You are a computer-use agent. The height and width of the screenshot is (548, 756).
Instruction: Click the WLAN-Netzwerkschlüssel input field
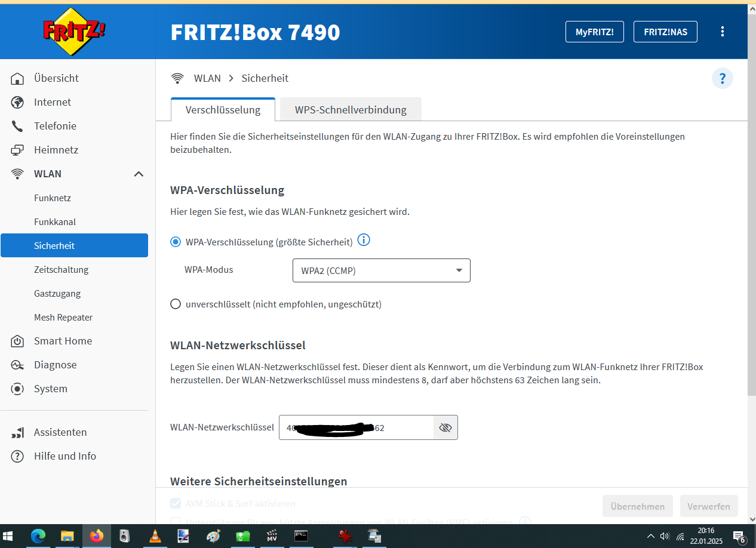click(x=357, y=427)
